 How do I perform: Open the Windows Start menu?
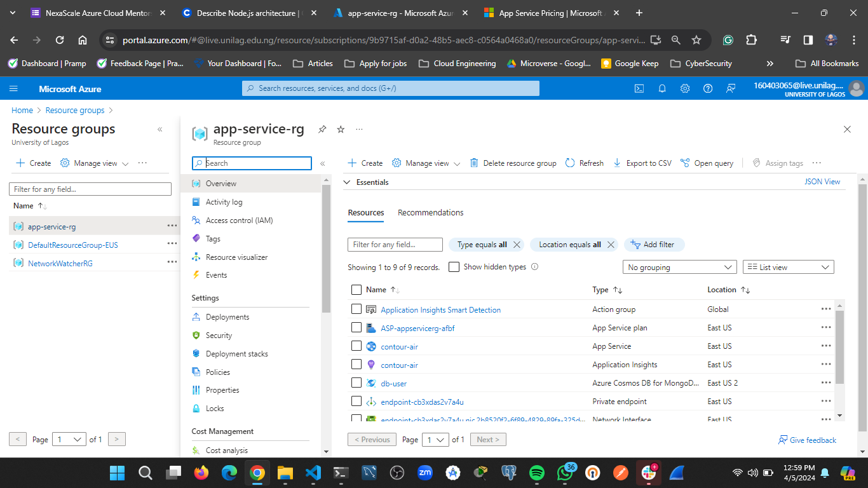[117, 473]
